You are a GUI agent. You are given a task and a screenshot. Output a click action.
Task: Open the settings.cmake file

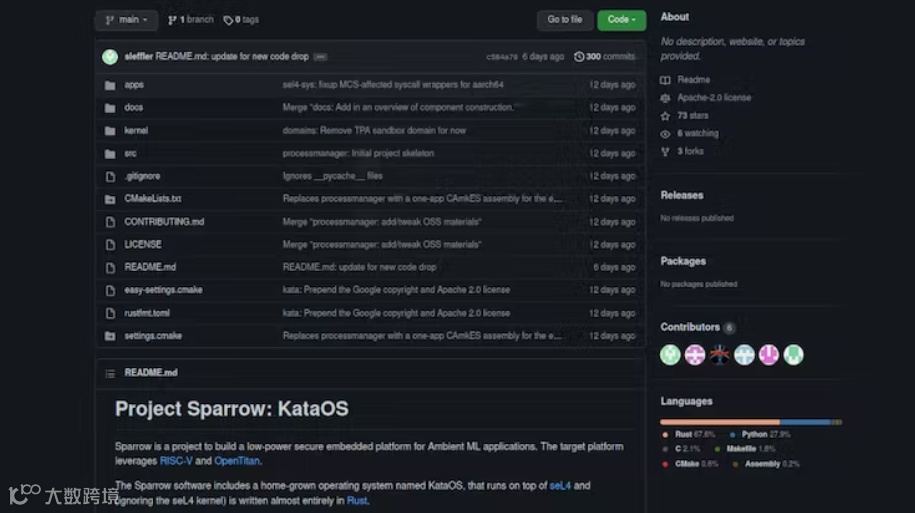coord(153,336)
